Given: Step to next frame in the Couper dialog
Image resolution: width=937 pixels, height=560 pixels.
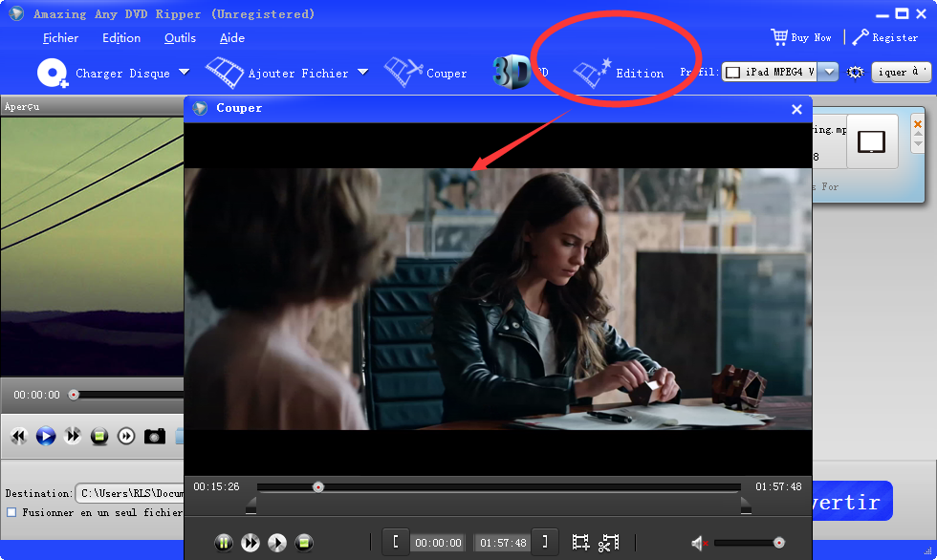Looking at the screenshot, I should click(x=277, y=543).
